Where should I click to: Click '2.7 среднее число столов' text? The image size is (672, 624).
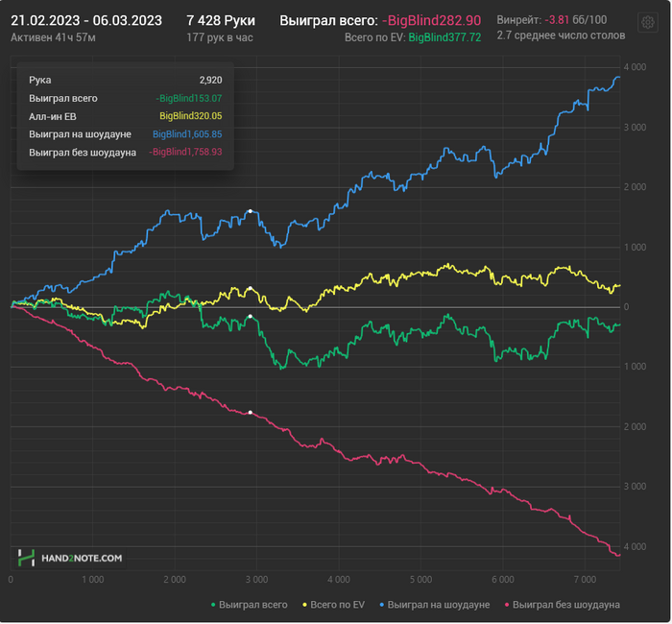(x=561, y=36)
